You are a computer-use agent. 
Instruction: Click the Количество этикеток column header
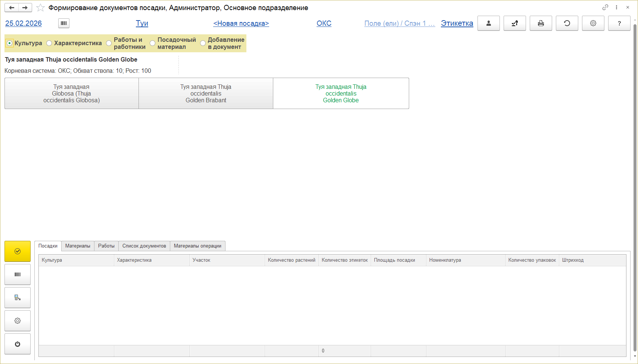(345, 260)
